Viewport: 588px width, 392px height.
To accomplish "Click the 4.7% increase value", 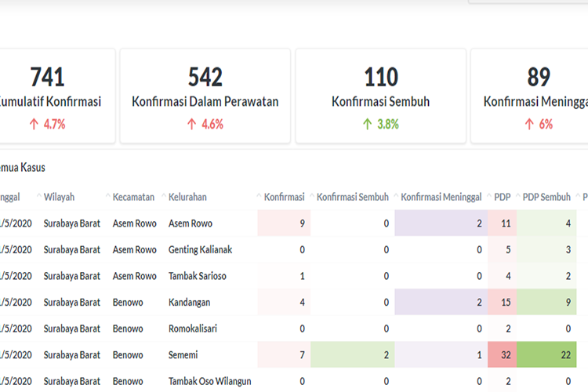I will [x=54, y=124].
